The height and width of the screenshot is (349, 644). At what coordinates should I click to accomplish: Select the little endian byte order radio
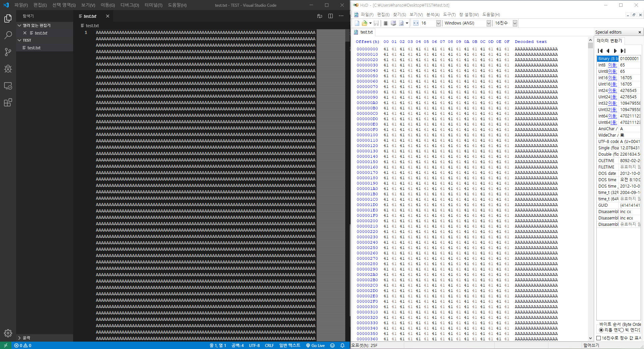(x=601, y=330)
